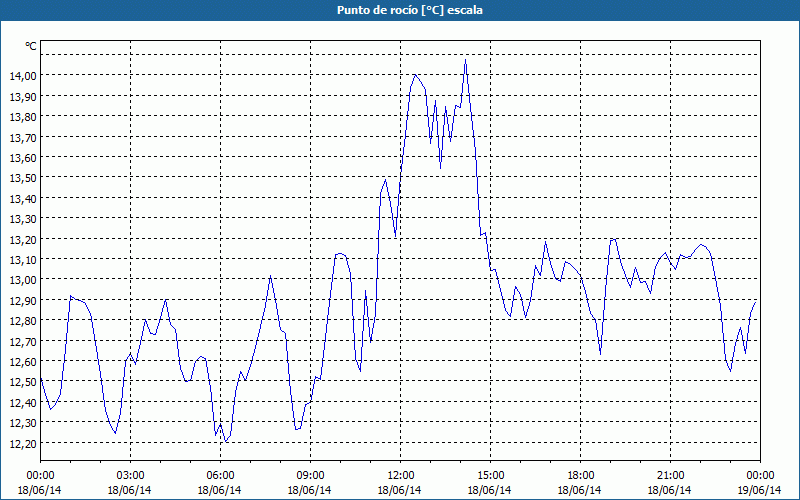
Task: Click the 06:00 time label
Action: coord(220,476)
